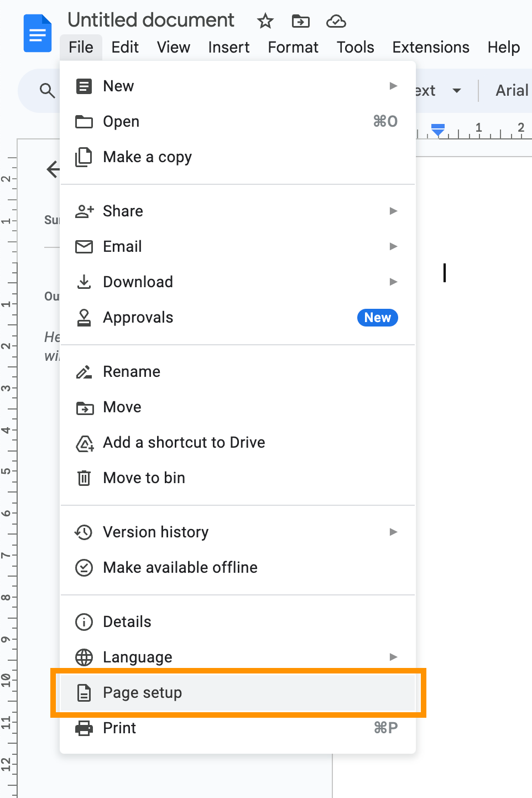The image size is (532, 798).
Task: Click the Details info icon
Action: tap(84, 622)
